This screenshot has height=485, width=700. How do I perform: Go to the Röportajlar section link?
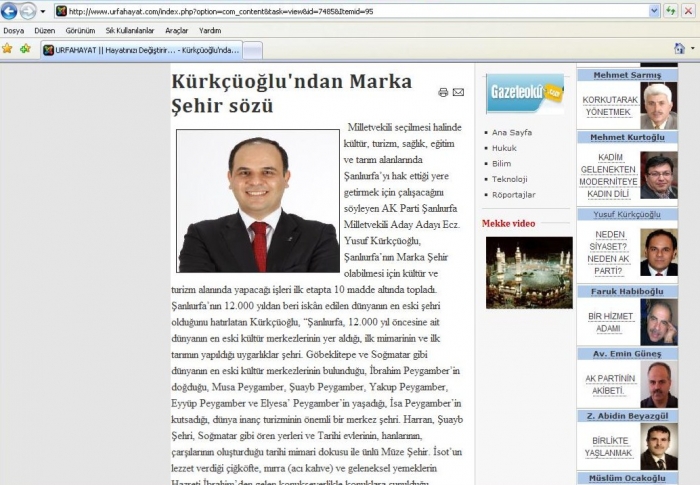514,194
